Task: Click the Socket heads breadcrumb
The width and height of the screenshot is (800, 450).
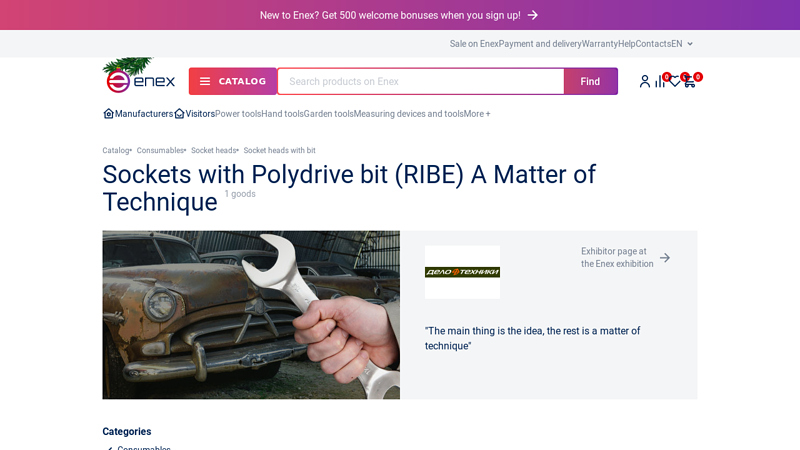Action: click(214, 151)
